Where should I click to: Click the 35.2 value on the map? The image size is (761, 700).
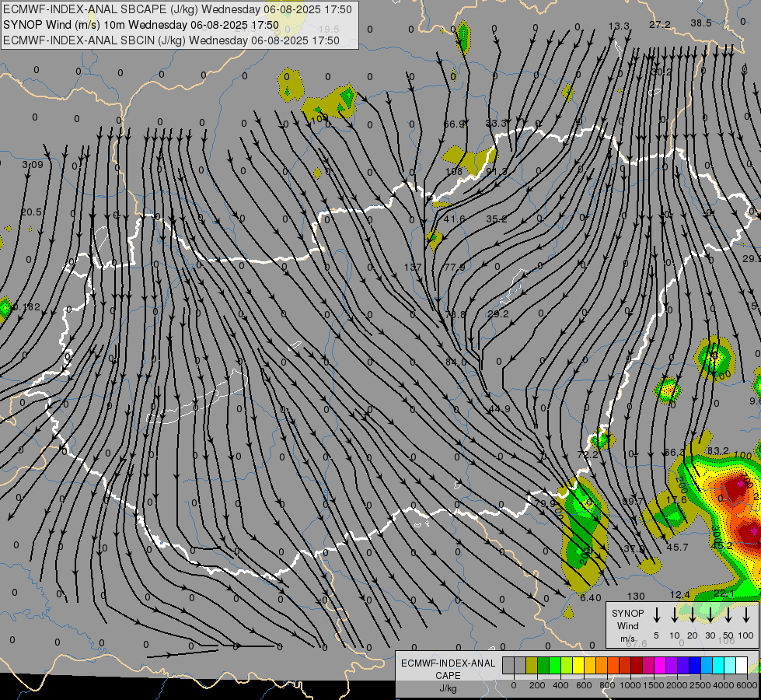497,219
